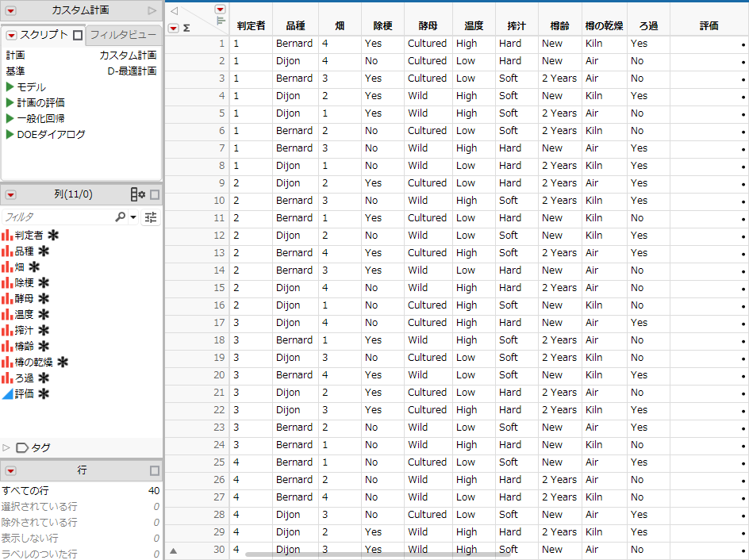This screenshot has height=560, width=749.
Task: Click the scroll-up triangle at bottom of row numbers
Action: coord(174,550)
